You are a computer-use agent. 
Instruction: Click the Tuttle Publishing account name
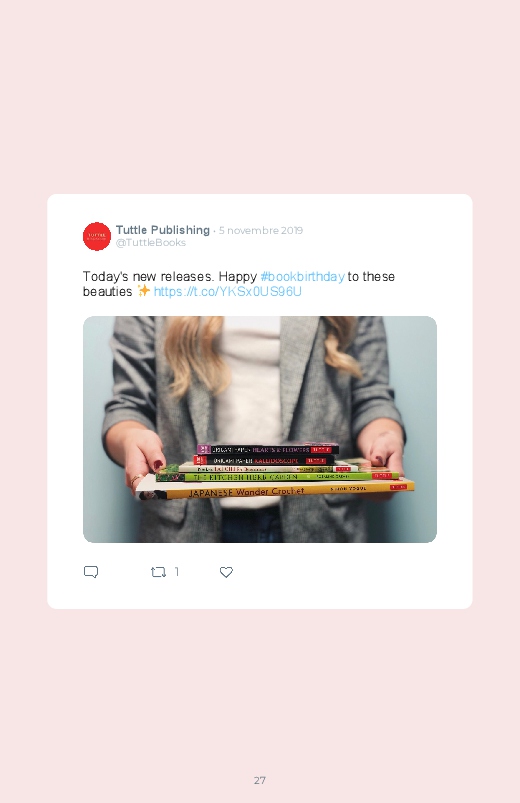click(163, 230)
